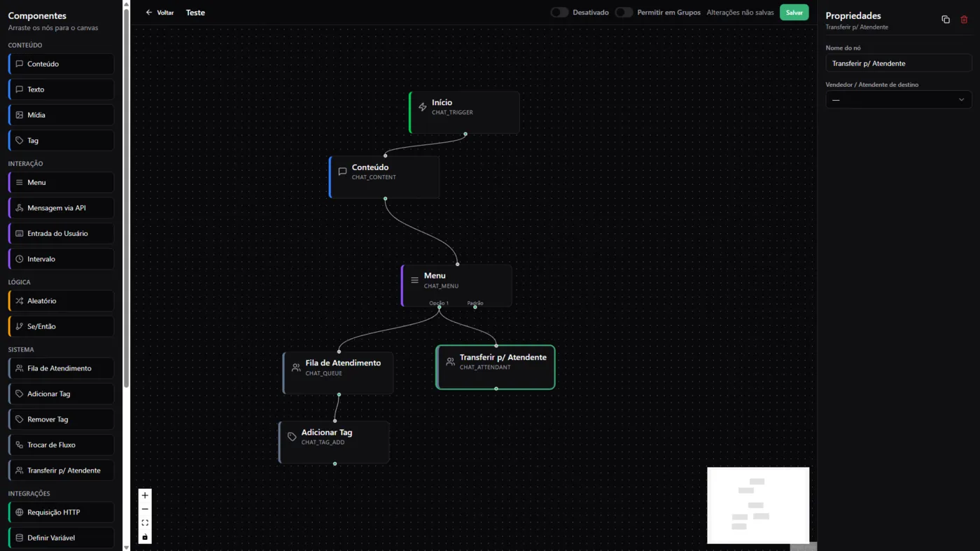Screen dimensions: 980x551
Task: Click the Entrada do Usuário component
Action: point(62,234)
